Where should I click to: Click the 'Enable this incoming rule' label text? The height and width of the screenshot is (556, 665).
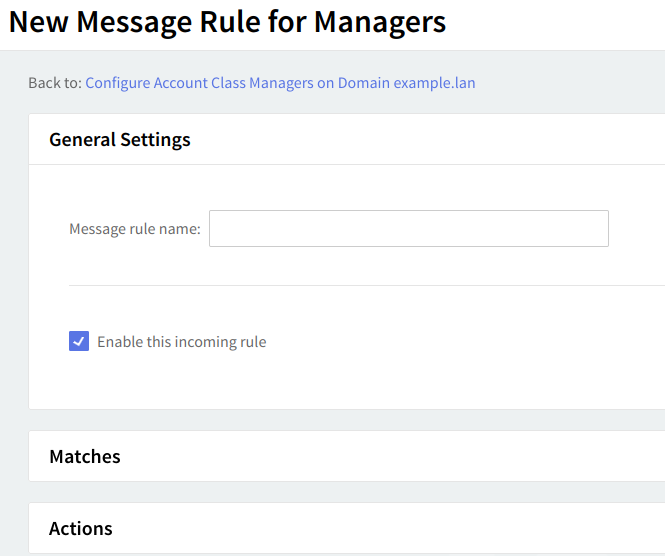(x=181, y=342)
